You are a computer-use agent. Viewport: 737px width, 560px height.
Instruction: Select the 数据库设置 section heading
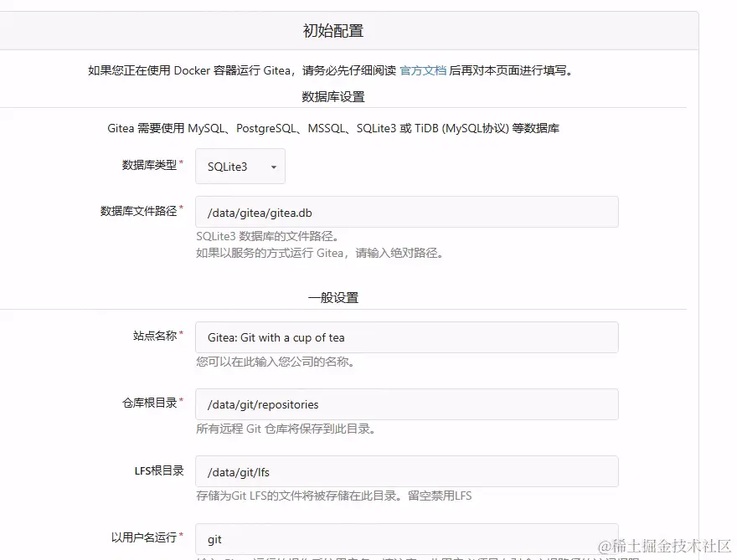tap(332, 97)
